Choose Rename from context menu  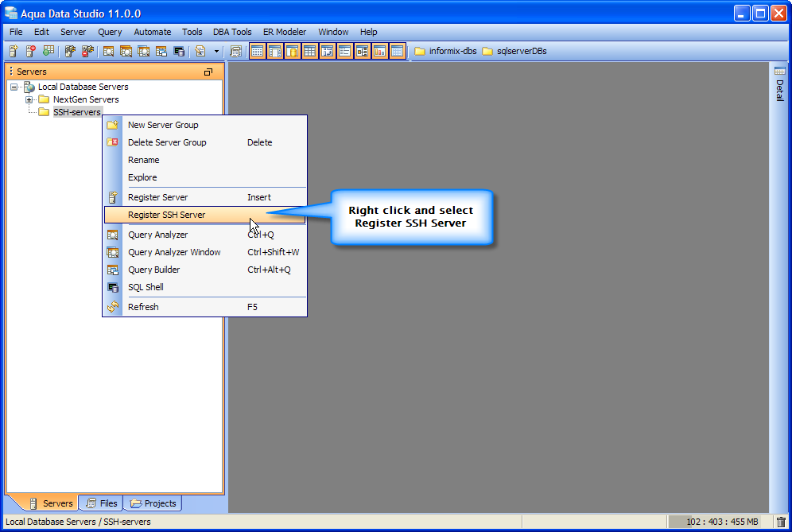[x=204, y=160]
